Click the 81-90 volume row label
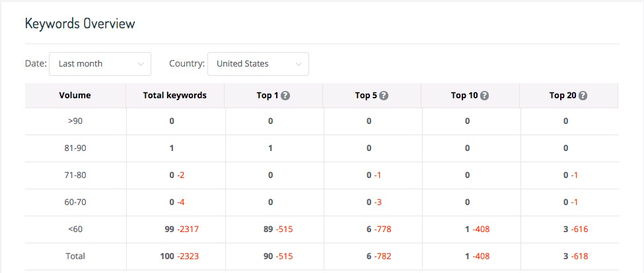 [75, 148]
